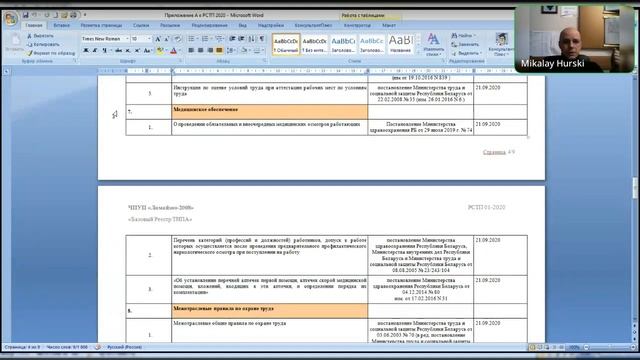Viewport: 640px width, 360px height.
Task: Open Изменить стили (Change Styles) menu
Action: point(433,45)
